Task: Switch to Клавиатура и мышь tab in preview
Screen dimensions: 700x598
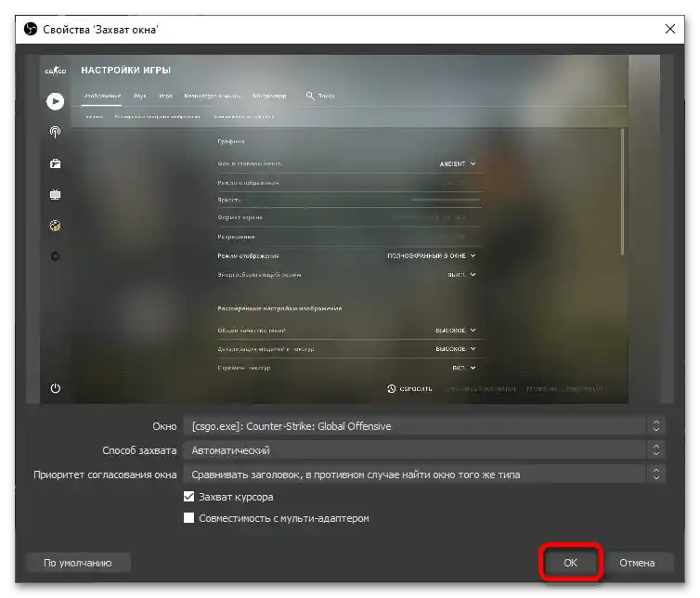Action: click(213, 96)
